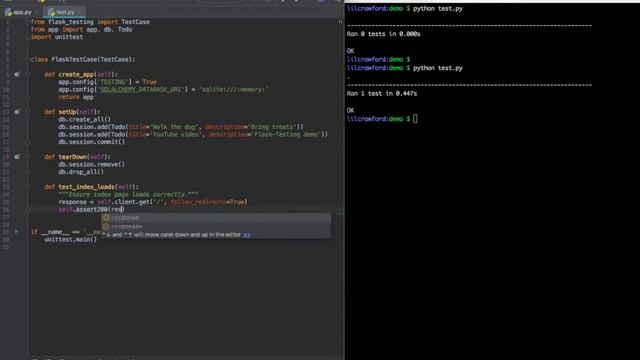Viewport: 640px width, 360px height.
Task: Click the 'db.drop_all()' line
Action: pyautogui.click(x=81, y=172)
